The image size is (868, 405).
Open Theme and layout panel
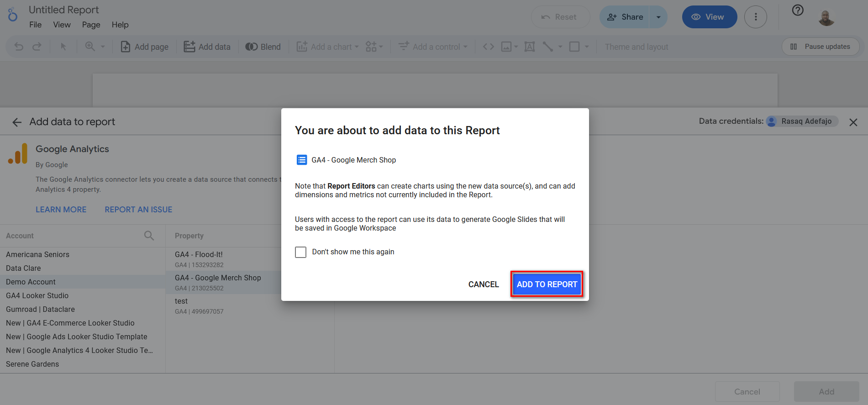637,47
